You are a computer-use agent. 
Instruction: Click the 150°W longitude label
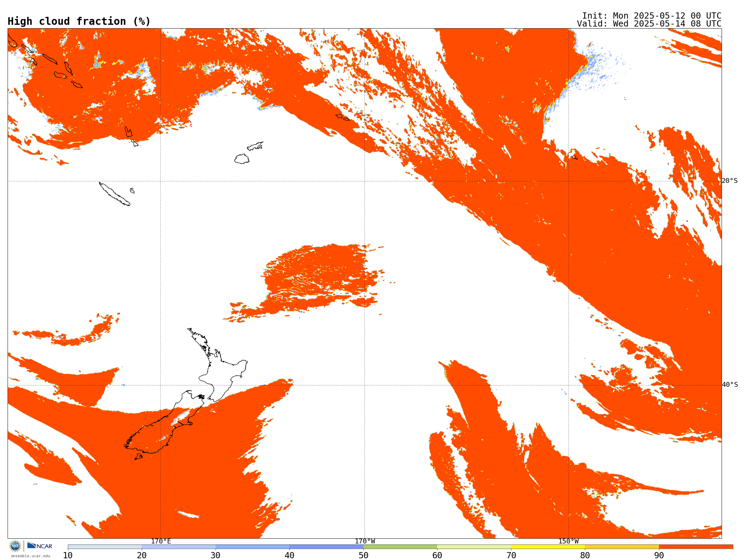[x=568, y=541]
